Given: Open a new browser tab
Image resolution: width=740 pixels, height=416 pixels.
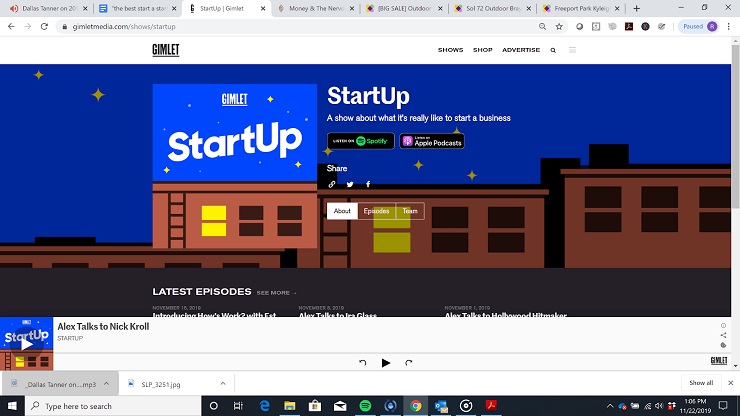Looking at the screenshot, I should (636, 8).
